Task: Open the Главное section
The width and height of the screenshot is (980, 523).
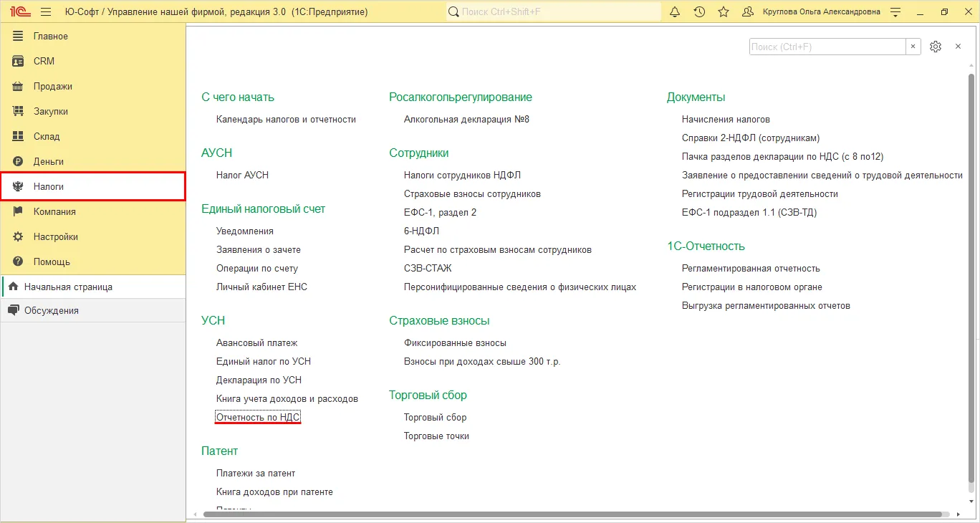Action: [93, 36]
